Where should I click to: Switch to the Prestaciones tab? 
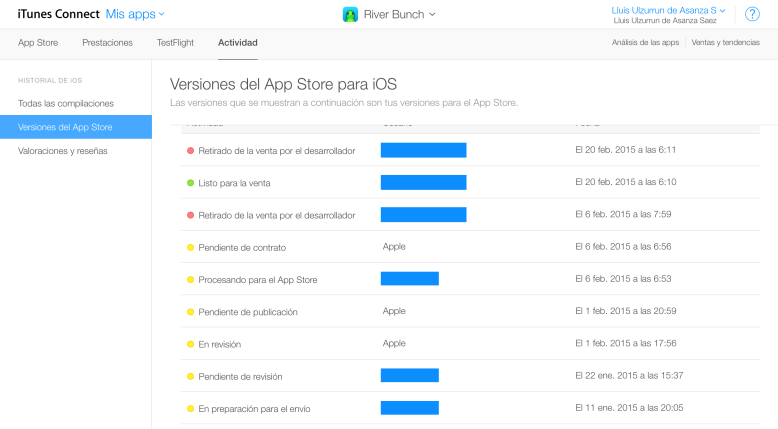point(107,43)
